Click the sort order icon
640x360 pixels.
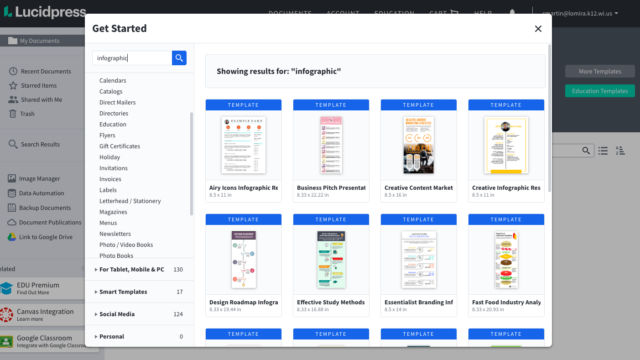tap(620, 151)
